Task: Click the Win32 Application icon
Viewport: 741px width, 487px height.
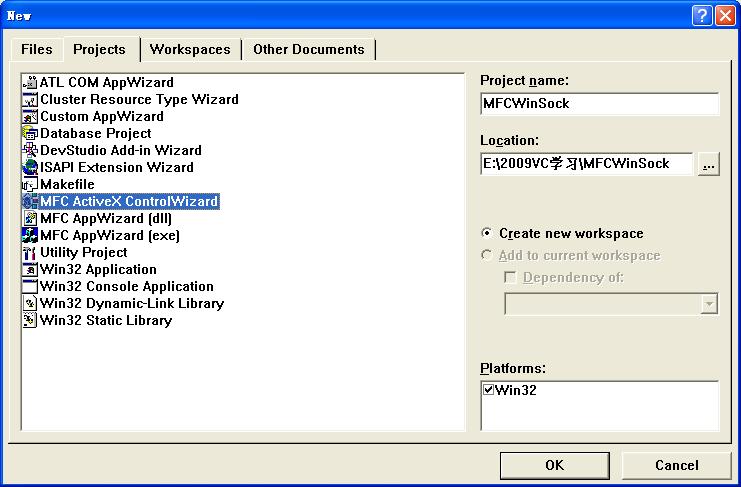Action: [x=30, y=269]
